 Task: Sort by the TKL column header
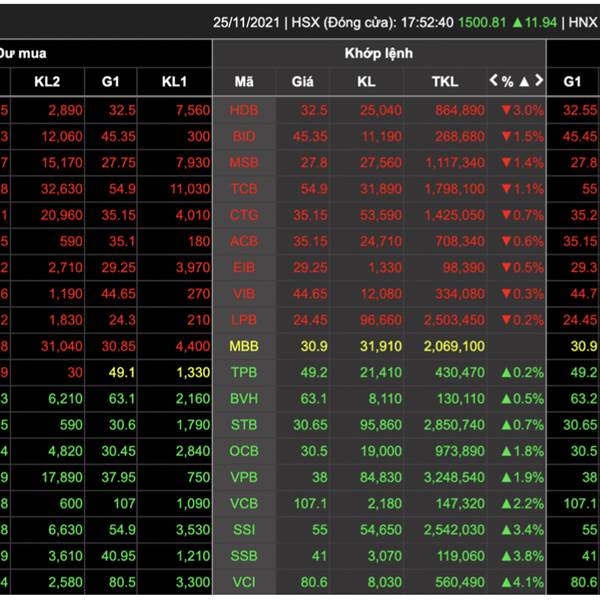click(x=445, y=82)
